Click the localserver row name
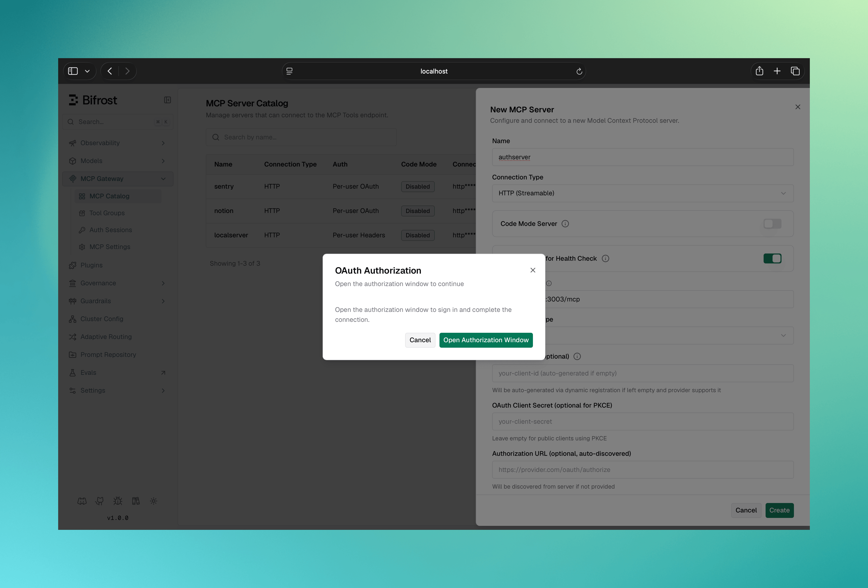Screen dimensions: 868x588 (231, 235)
